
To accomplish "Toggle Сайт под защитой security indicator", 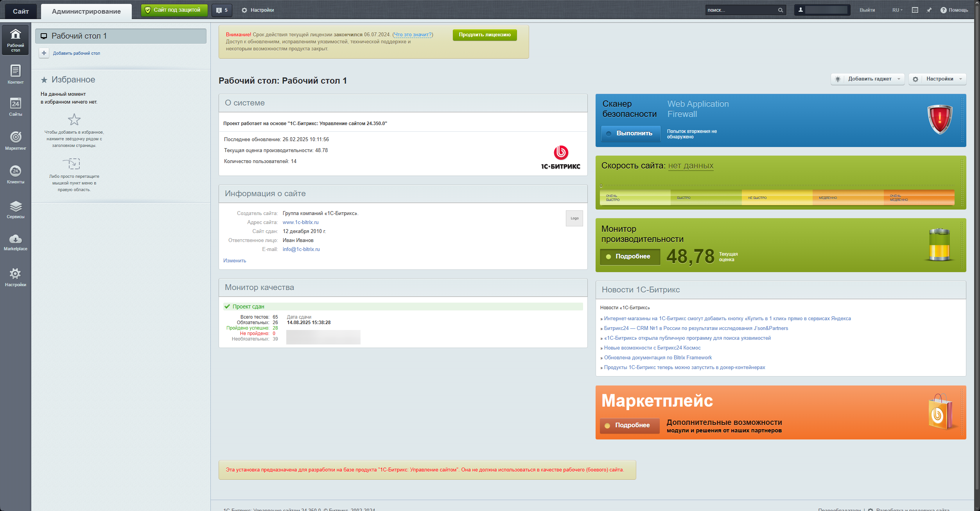I will point(174,10).
